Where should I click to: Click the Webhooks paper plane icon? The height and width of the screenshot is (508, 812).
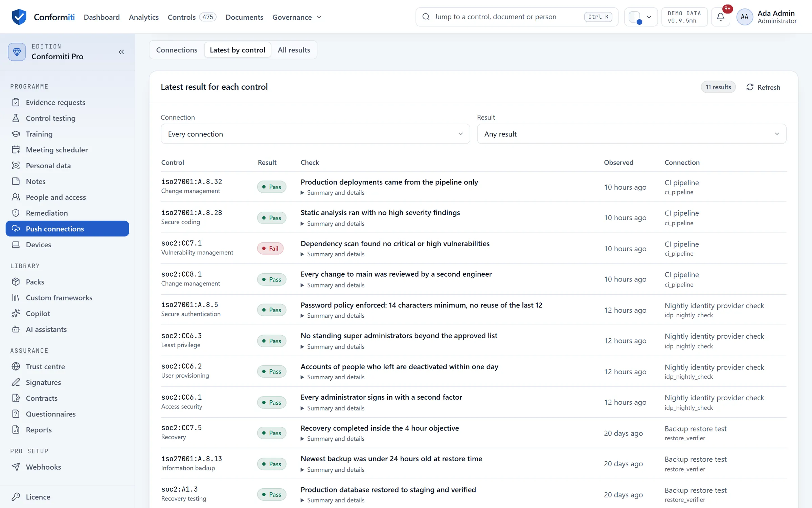[x=16, y=467]
